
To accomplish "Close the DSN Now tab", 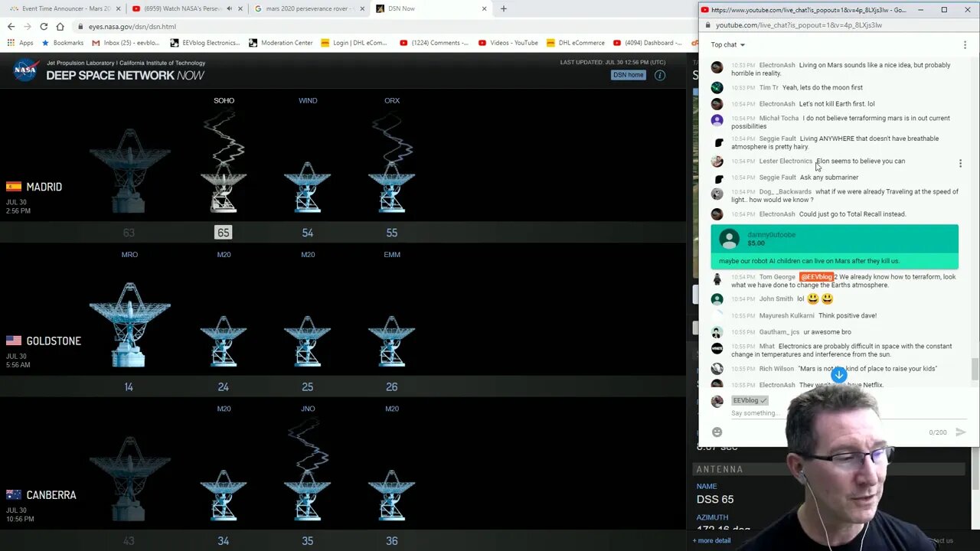I will click(x=484, y=8).
